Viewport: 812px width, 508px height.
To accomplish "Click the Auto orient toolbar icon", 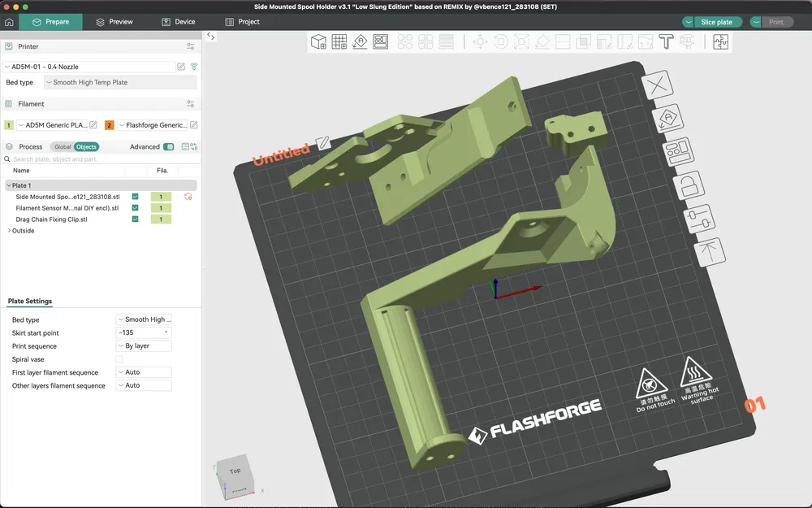I will (x=360, y=42).
